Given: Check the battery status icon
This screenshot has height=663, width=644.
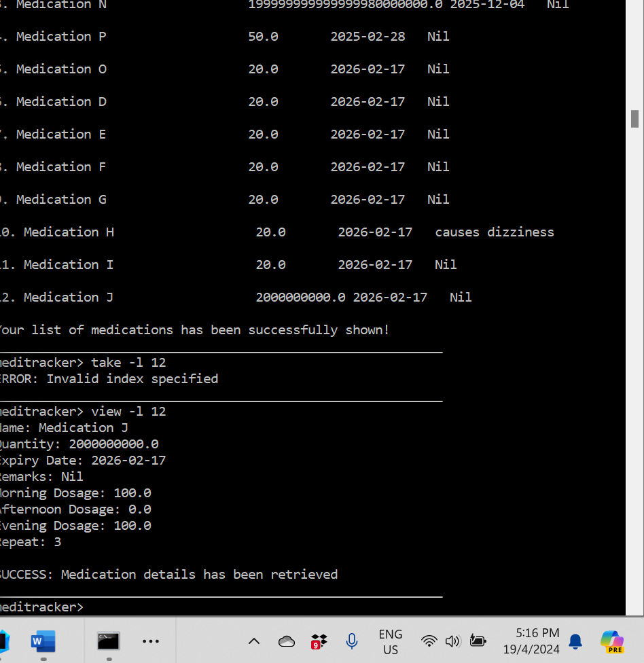Looking at the screenshot, I should pos(478,641).
